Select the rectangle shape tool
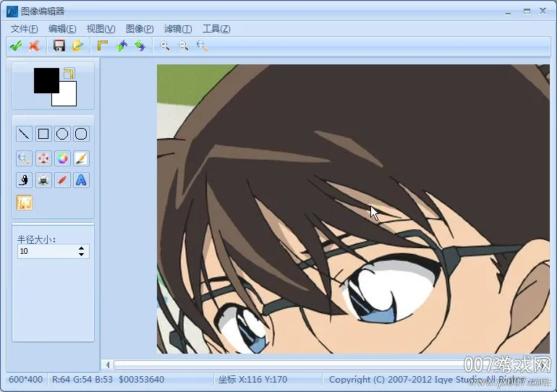The image size is (557, 392). [43, 134]
